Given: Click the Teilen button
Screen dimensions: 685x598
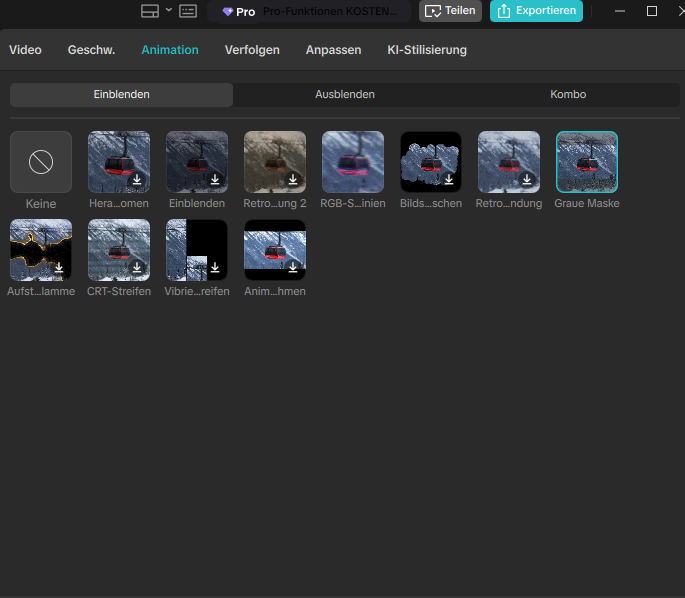Looking at the screenshot, I should click(x=450, y=11).
